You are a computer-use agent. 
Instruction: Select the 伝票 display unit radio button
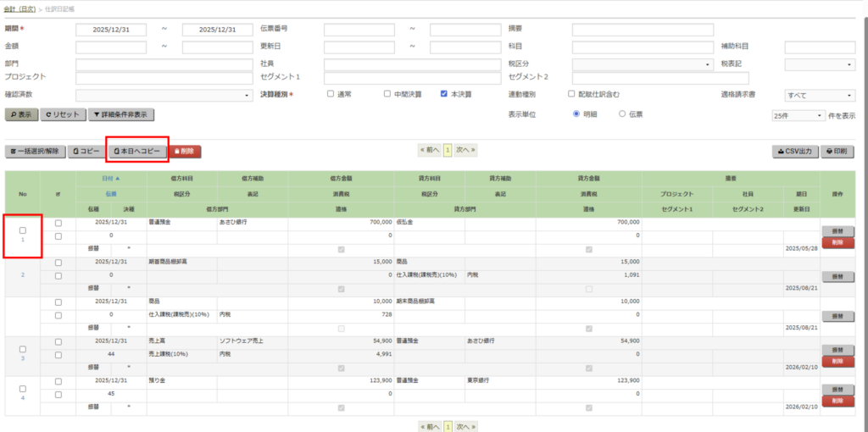[x=621, y=114]
